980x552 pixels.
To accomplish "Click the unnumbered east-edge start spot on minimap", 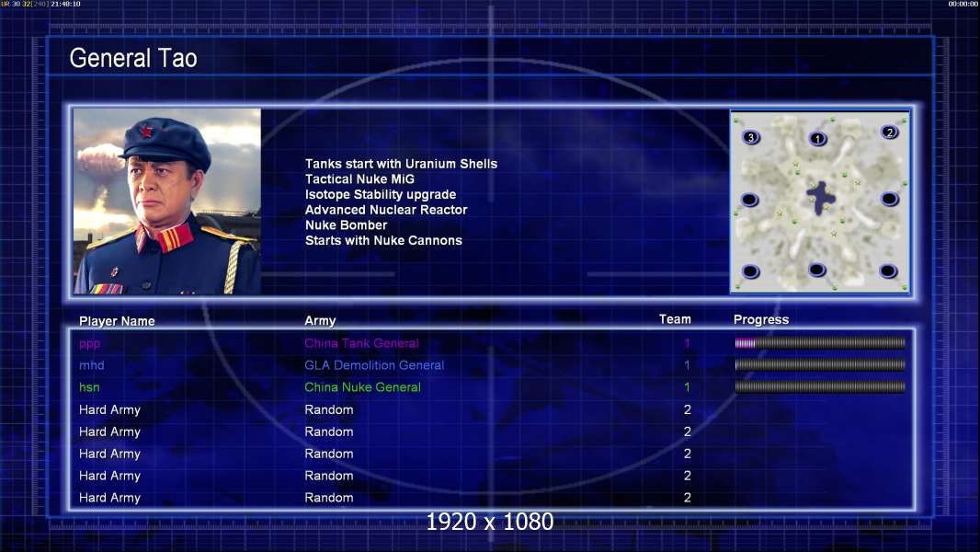I will point(889,200).
